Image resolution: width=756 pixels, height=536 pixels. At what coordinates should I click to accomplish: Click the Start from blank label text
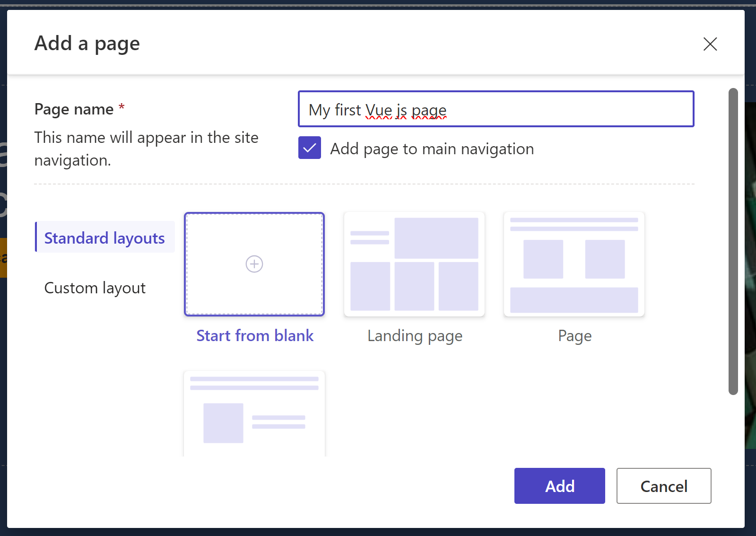click(254, 335)
